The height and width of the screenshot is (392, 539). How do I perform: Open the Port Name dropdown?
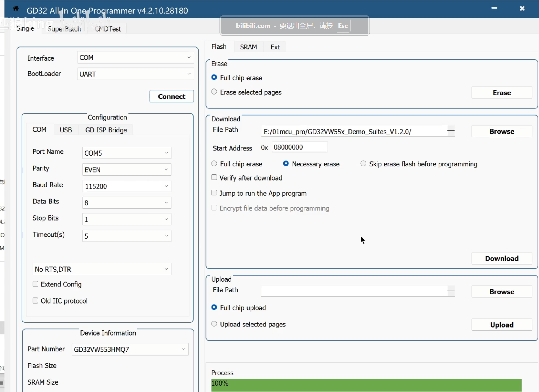pos(127,153)
